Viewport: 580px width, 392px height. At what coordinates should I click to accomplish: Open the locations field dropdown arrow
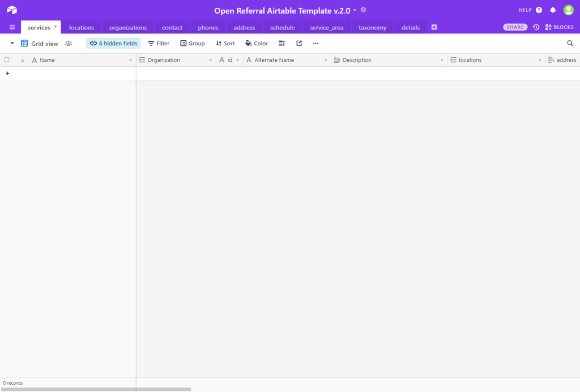(539, 60)
